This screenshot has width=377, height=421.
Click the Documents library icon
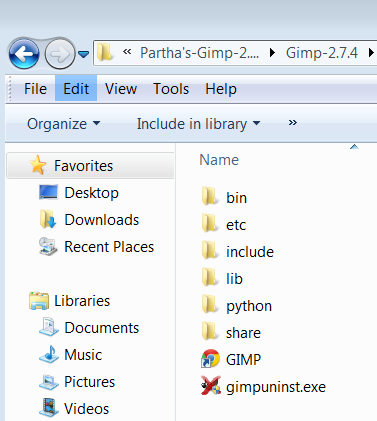pyautogui.click(x=49, y=327)
